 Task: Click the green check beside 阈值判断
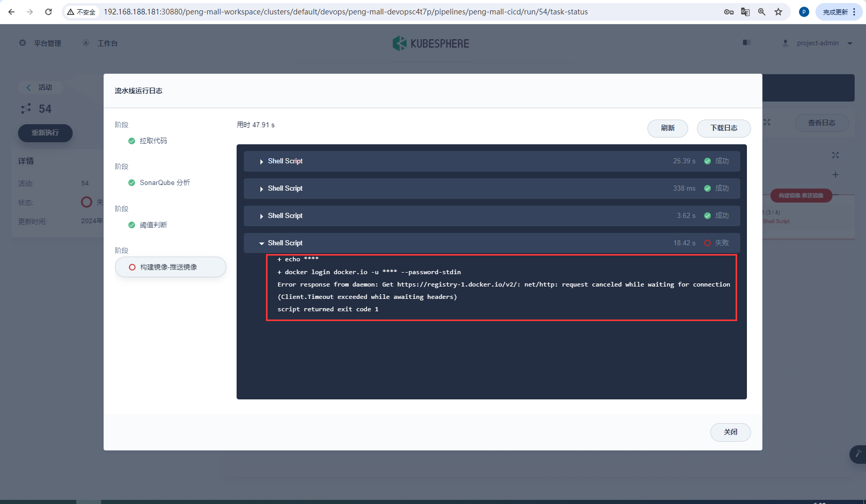coord(131,225)
